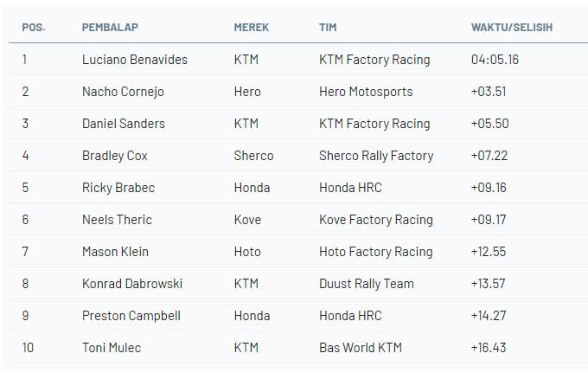Screen dimensions: 588x379
Task: Click the winning time 04:05.16
Action: (495, 60)
